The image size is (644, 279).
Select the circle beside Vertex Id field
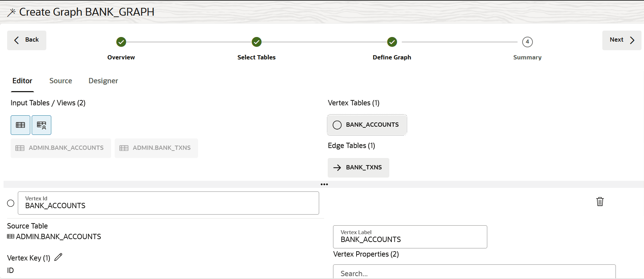point(11,203)
